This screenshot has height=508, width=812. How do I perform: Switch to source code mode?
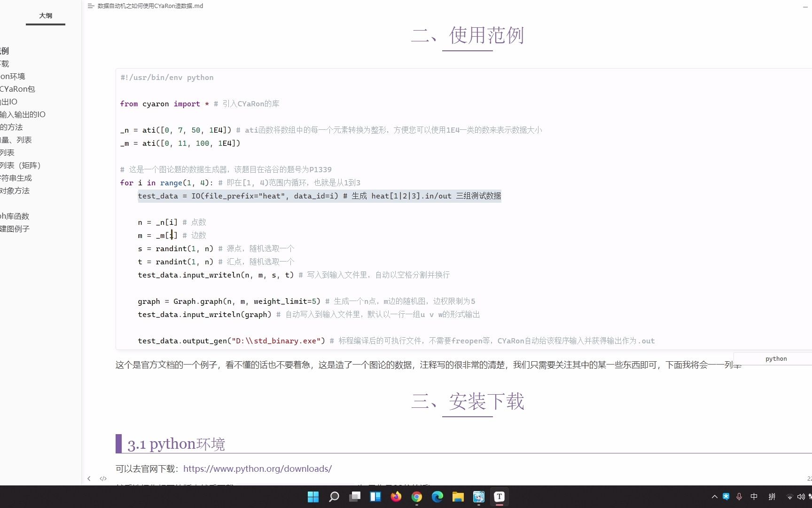tap(103, 478)
